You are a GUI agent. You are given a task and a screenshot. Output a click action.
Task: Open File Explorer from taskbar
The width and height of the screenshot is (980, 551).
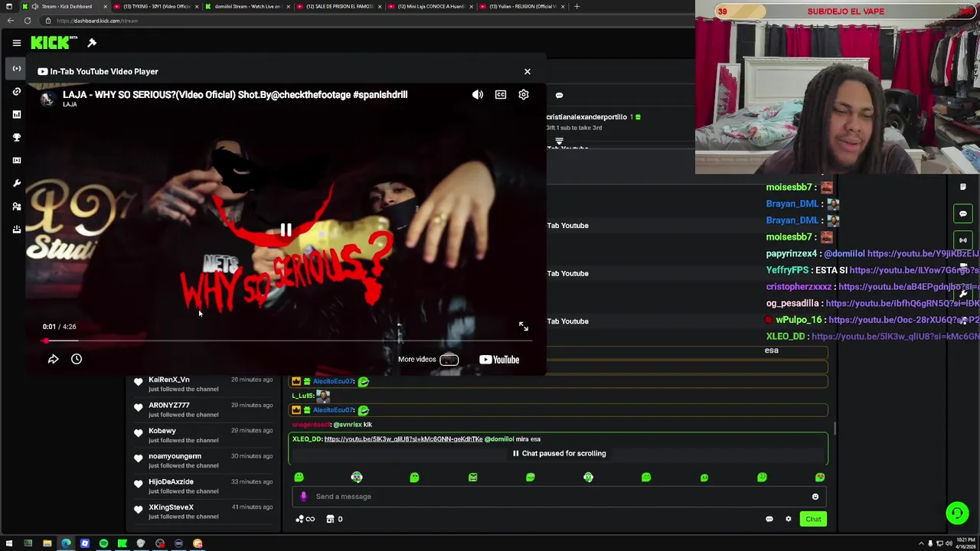pos(47,543)
